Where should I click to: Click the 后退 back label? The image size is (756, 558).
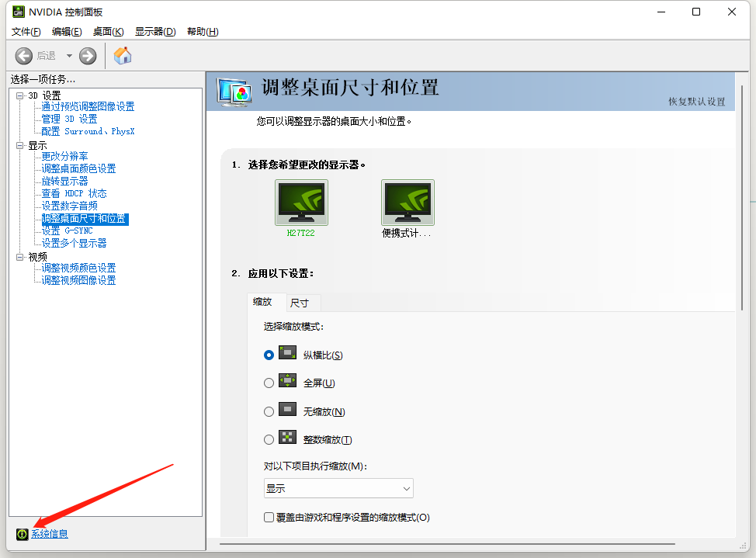click(x=47, y=56)
